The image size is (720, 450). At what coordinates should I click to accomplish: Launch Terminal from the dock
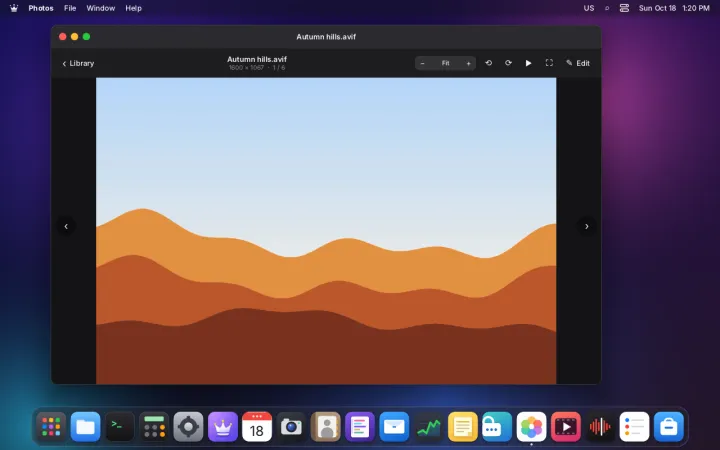click(x=120, y=427)
